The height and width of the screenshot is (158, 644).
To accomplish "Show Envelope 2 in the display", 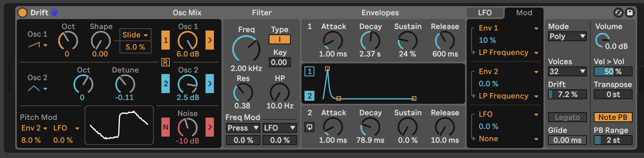I will (309, 96).
